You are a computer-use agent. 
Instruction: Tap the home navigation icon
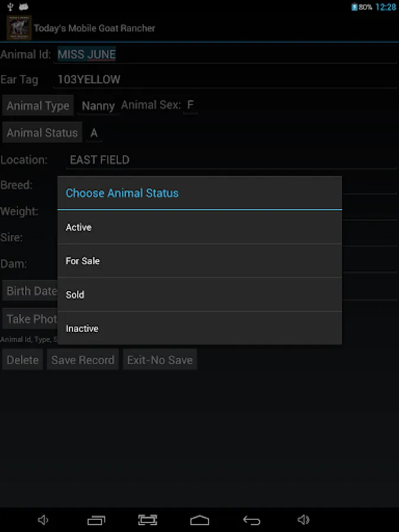tap(200, 520)
